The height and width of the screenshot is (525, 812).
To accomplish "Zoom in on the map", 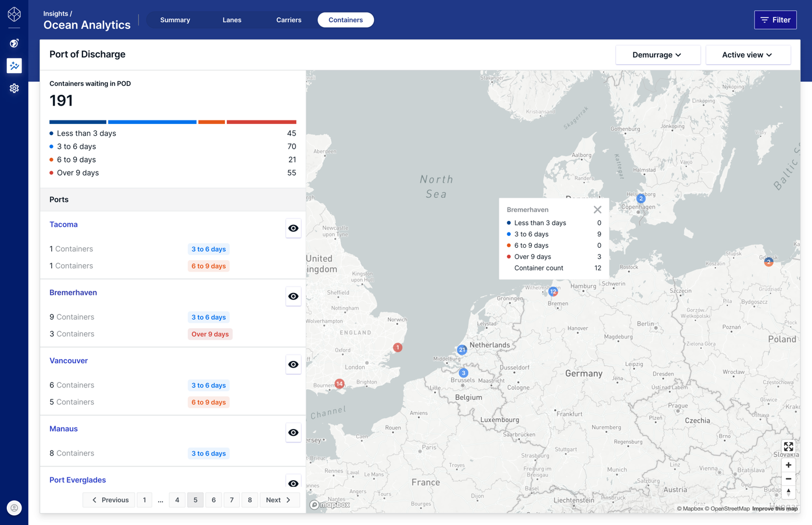I will click(x=788, y=465).
